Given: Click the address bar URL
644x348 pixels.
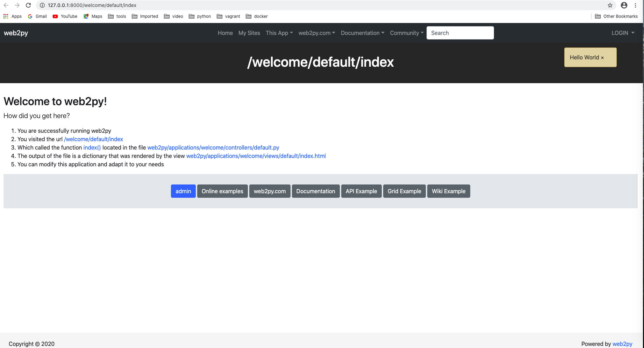Looking at the screenshot, I should 92,5.
